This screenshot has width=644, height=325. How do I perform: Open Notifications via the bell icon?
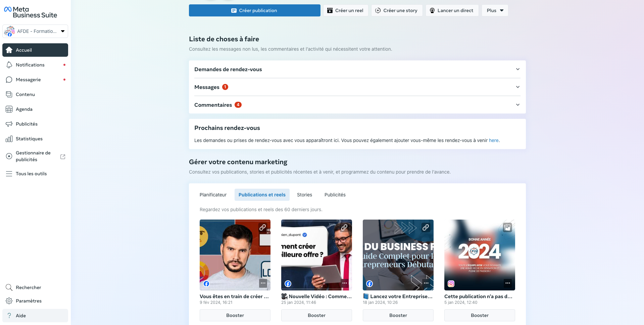[x=9, y=65]
